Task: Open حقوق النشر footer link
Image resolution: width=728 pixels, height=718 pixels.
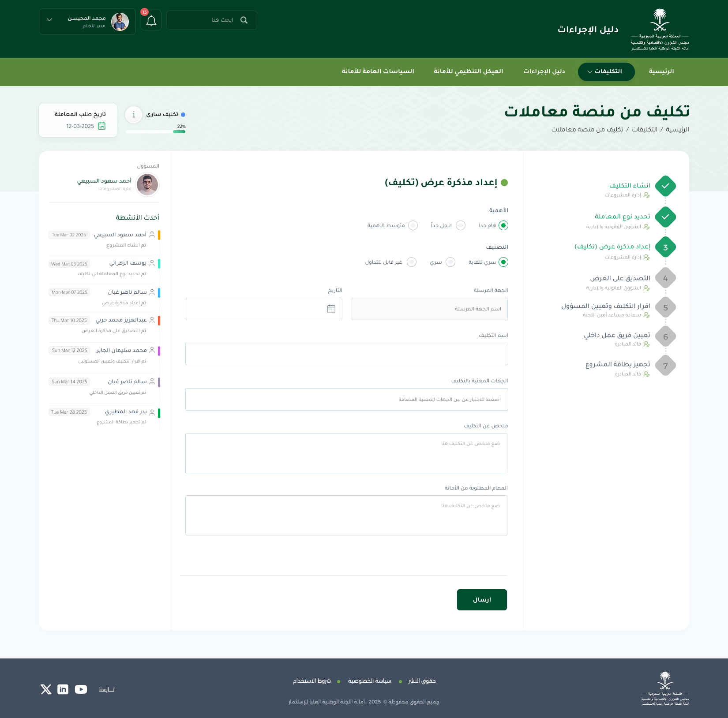Action: [422, 681]
